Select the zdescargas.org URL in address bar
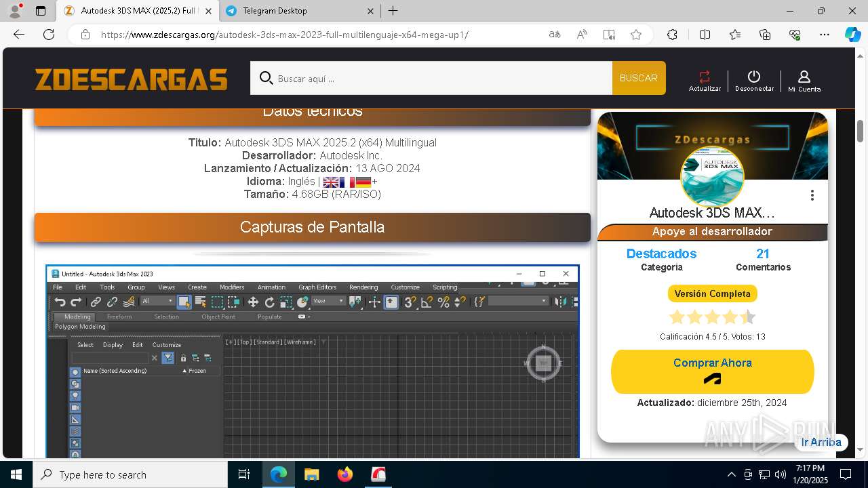 coord(284,35)
